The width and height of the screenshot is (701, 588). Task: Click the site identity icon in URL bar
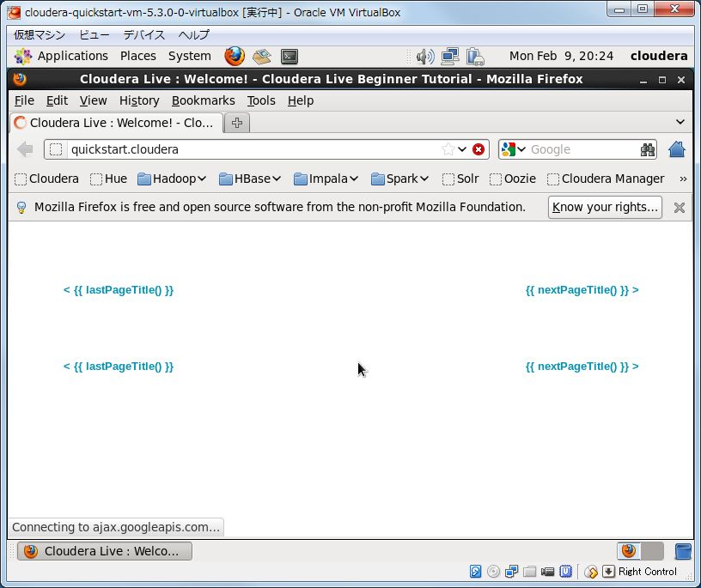56,149
